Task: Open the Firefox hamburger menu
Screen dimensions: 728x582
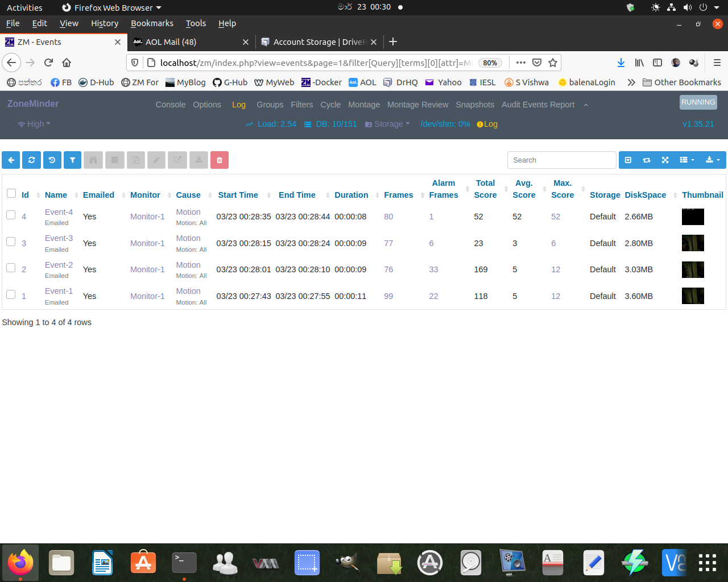Action: pos(717,63)
